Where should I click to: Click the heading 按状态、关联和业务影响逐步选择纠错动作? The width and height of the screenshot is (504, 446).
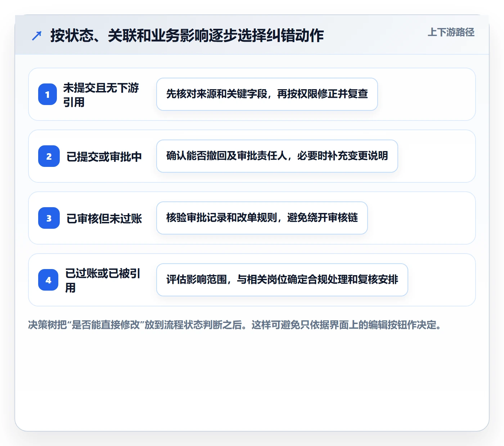click(x=187, y=36)
